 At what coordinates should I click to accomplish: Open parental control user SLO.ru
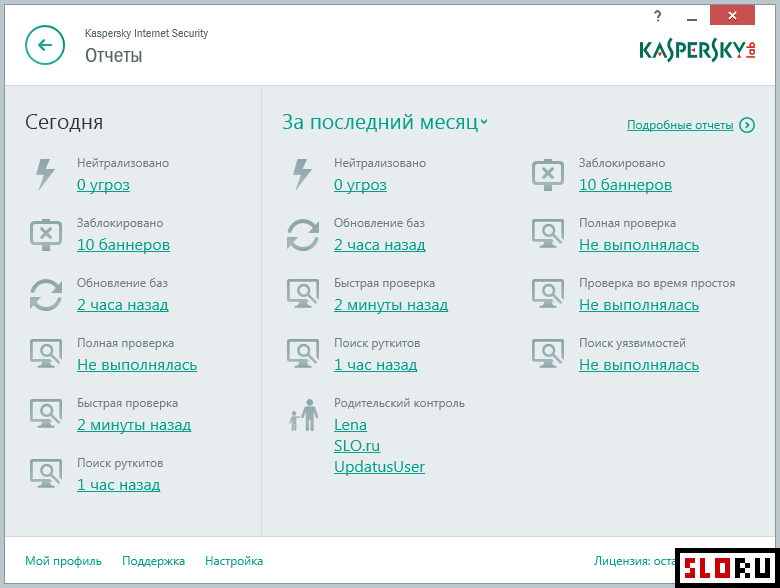357,446
